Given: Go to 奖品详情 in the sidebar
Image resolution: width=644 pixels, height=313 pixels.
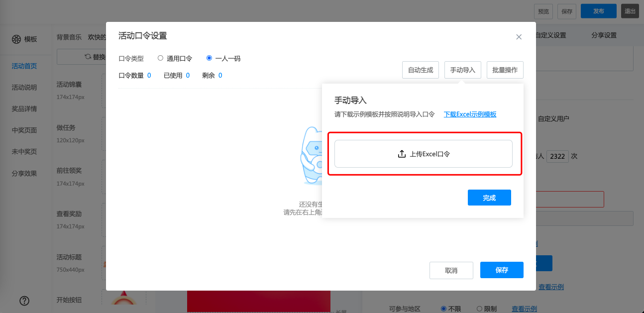Looking at the screenshot, I should click(x=24, y=109).
